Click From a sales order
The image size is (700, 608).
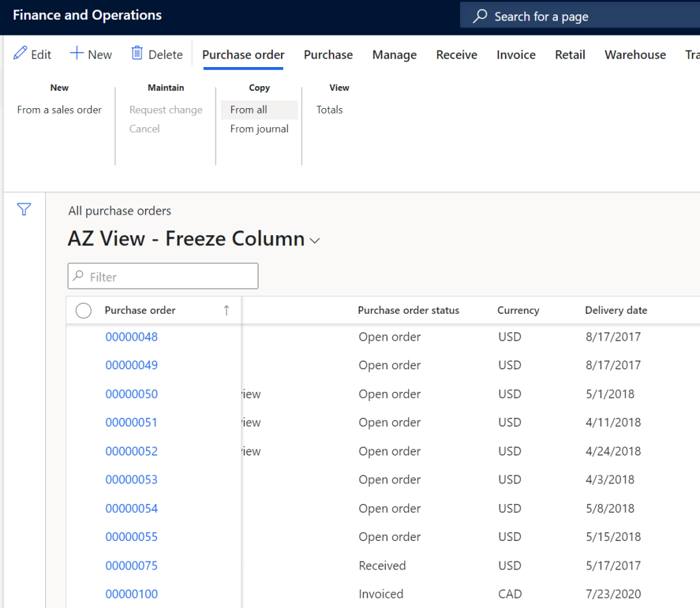tap(59, 109)
